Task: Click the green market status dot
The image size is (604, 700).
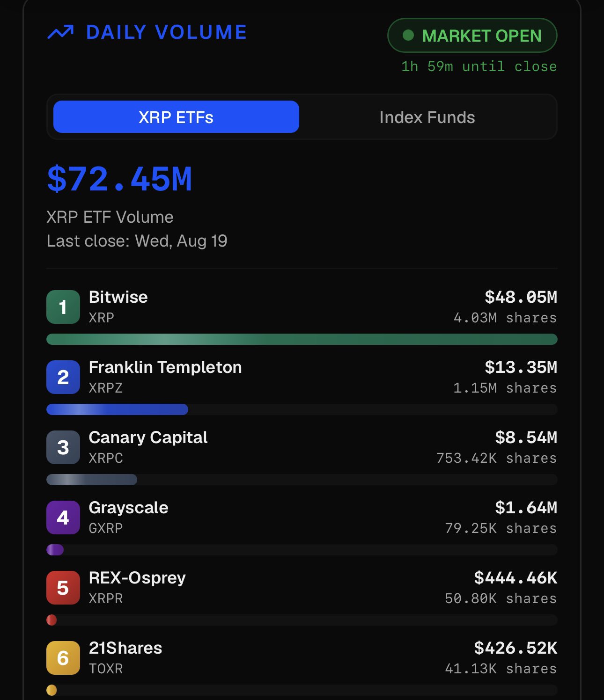Action: (x=408, y=36)
